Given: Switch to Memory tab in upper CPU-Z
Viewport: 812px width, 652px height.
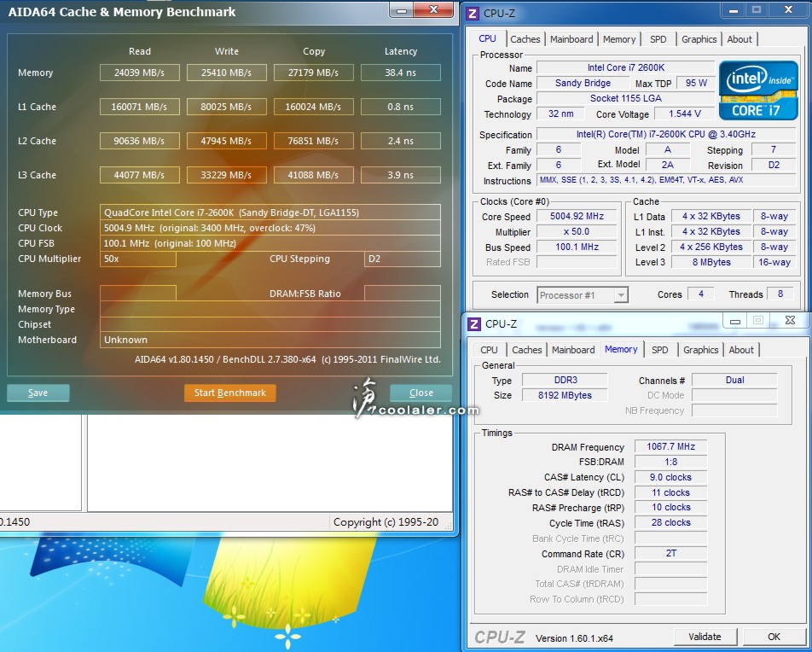Looking at the screenshot, I should point(619,39).
